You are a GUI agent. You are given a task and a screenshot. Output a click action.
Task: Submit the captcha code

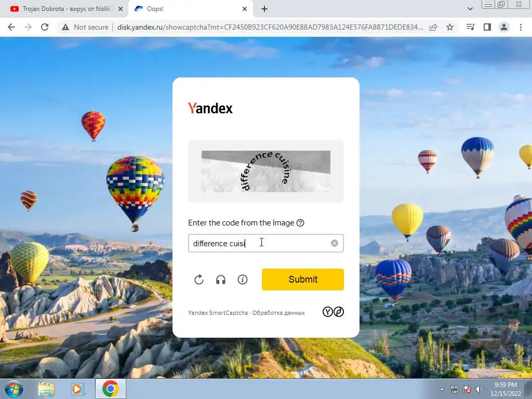click(303, 280)
